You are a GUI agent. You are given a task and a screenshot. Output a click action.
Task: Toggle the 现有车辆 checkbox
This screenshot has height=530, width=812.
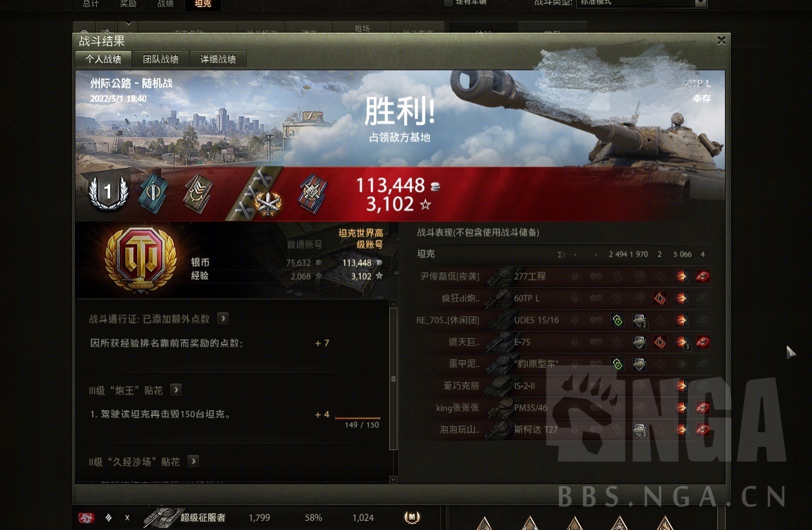(x=449, y=3)
